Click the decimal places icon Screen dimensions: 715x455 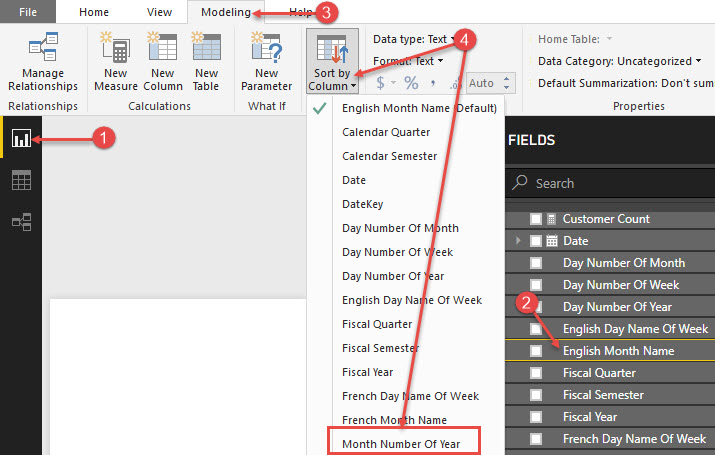pyautogui.click(x=454, y=84)
